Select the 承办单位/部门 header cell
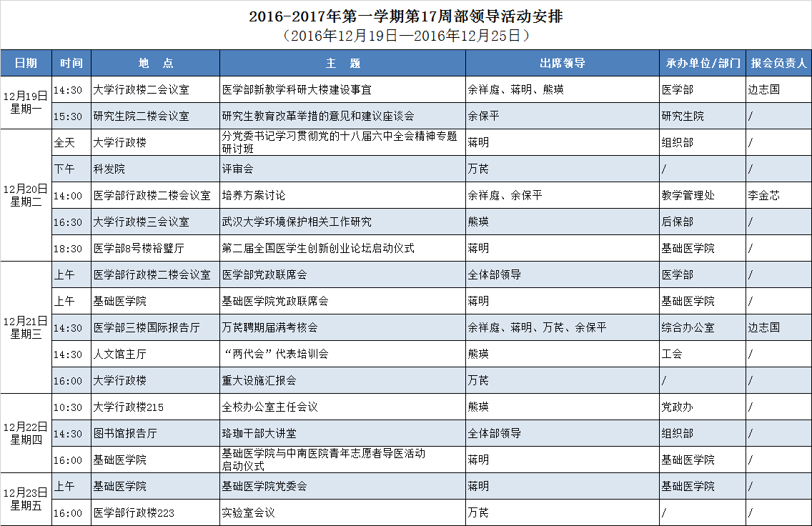Viewport: 812px width, 526px height. tap(703, 64)
